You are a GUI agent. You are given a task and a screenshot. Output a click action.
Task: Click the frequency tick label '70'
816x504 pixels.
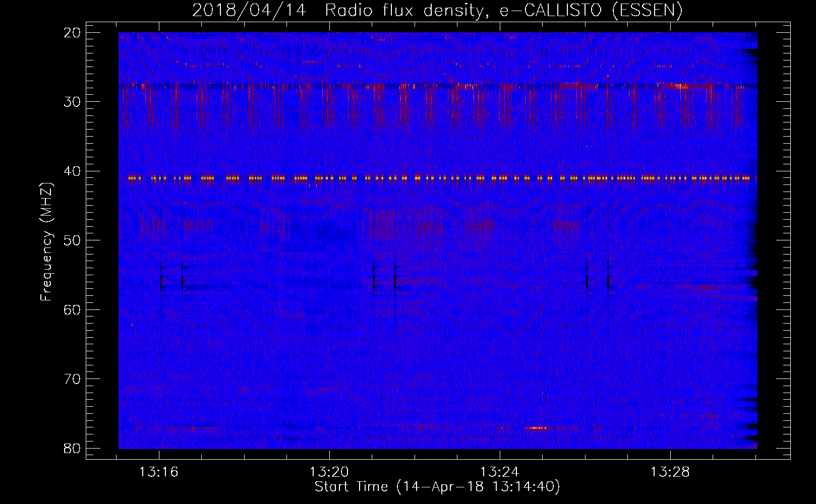pos(72,379)
